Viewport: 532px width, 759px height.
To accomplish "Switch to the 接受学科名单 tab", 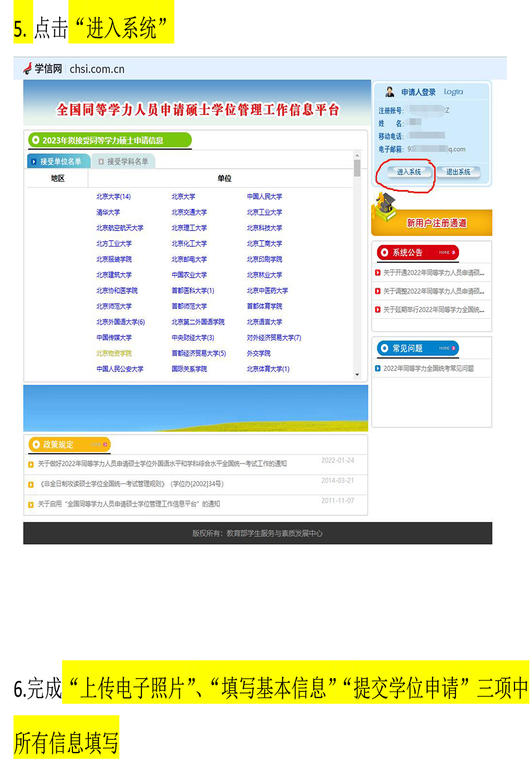I will (x=123, y=161).
